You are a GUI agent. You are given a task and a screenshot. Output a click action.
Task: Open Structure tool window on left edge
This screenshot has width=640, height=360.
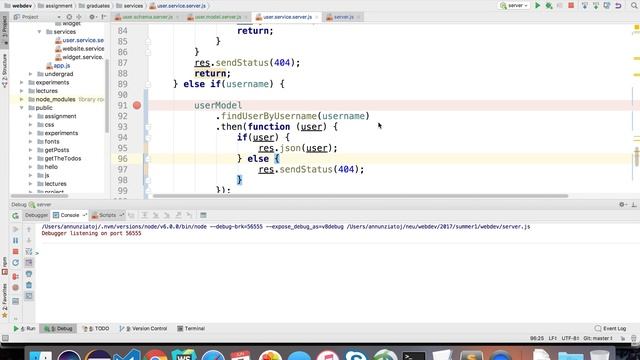tap(4, 70)
